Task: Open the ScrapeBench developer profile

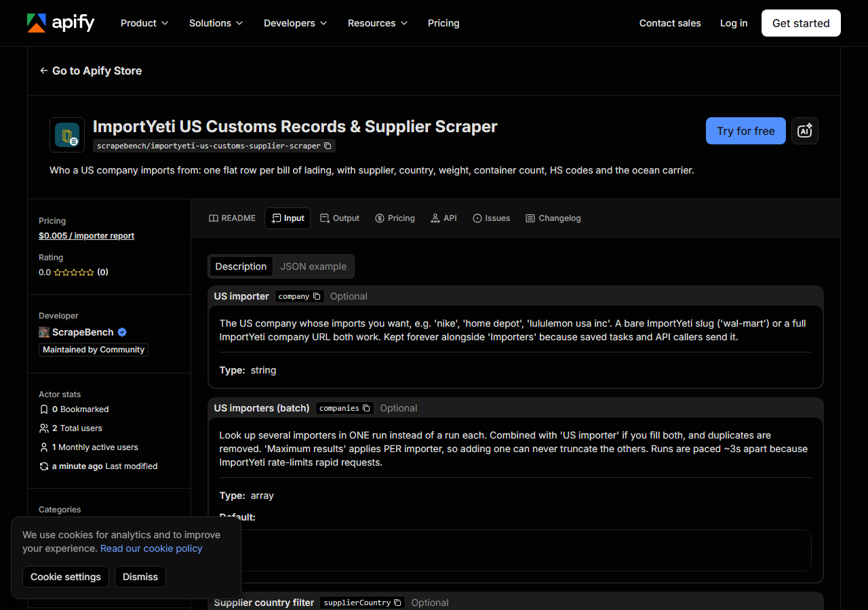Action: [83, 332]
